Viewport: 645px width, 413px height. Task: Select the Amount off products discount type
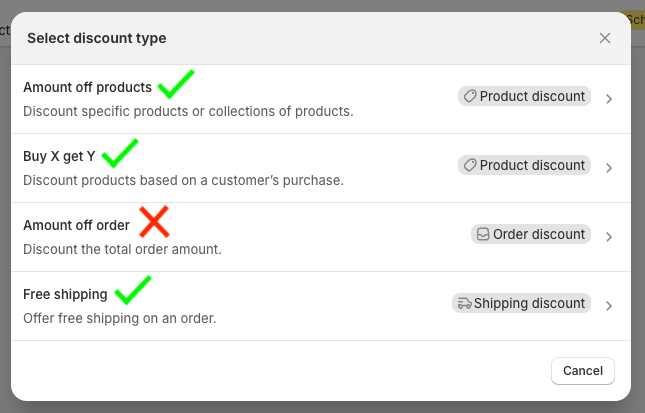[321, 99]
